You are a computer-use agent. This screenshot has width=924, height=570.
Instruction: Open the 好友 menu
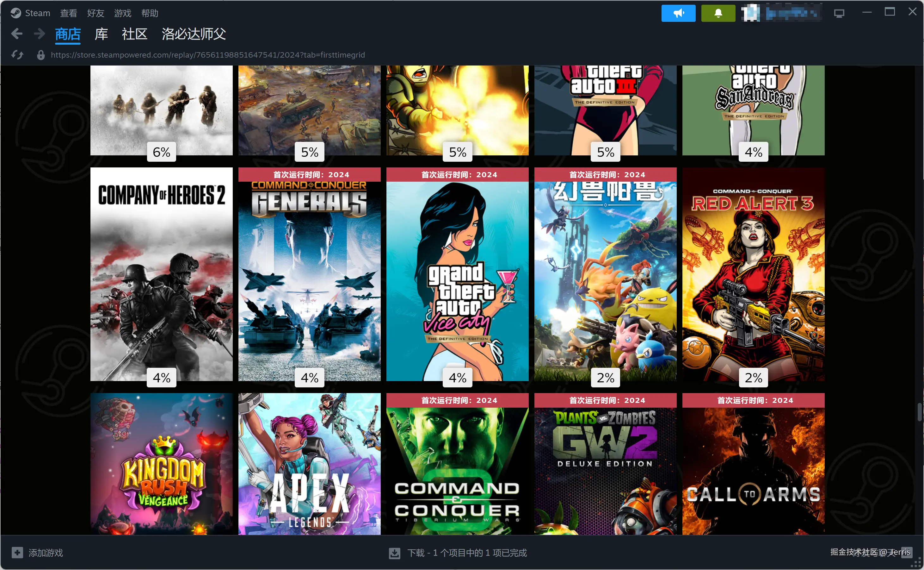click(95, 13)
